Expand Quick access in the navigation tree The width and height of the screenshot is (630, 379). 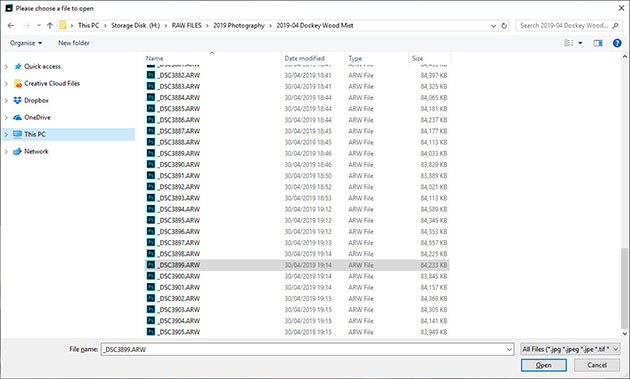[6, 66]
